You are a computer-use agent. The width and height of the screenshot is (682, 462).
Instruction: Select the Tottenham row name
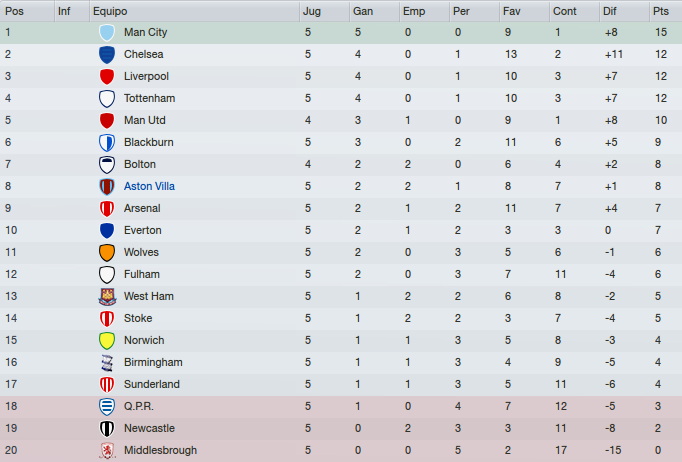pos(149,98)
